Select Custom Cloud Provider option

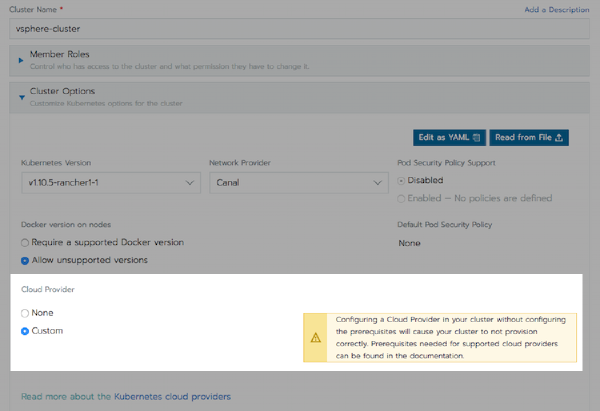(x=25, y=331)
